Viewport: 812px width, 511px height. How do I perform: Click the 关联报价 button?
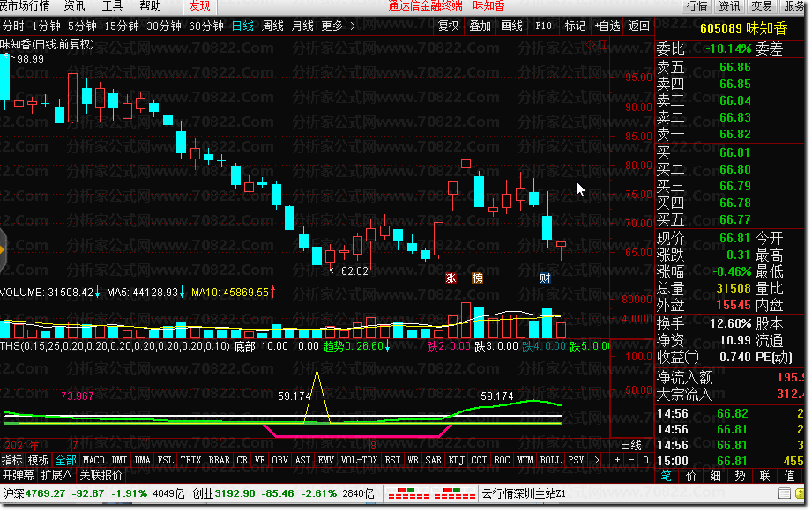point(101,475)
